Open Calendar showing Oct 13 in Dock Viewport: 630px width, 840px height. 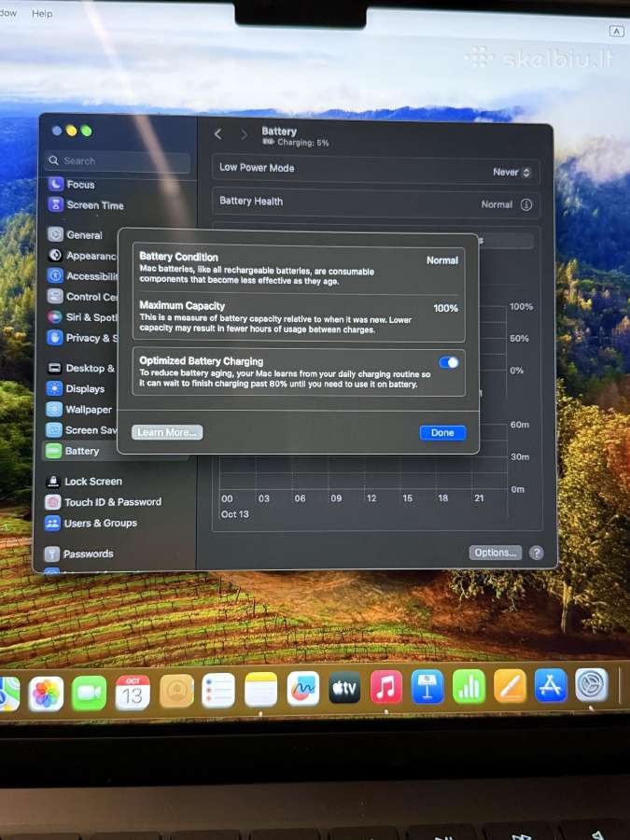pos(133,693)
